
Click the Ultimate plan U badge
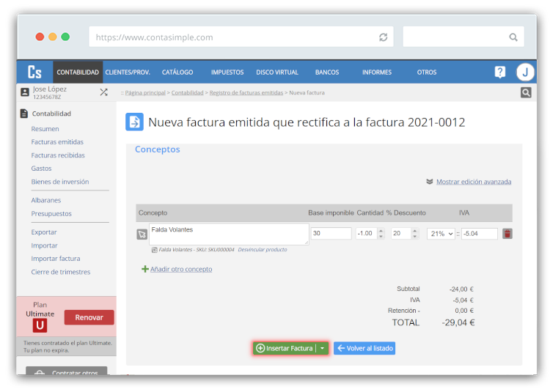(x=40, y=325)
